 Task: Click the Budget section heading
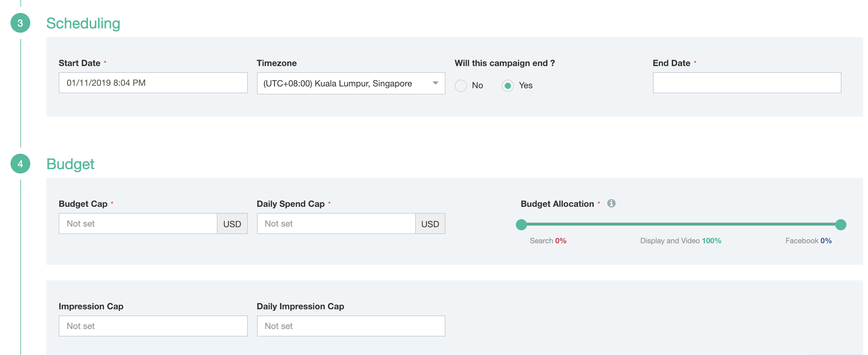(x=70, y=164)
